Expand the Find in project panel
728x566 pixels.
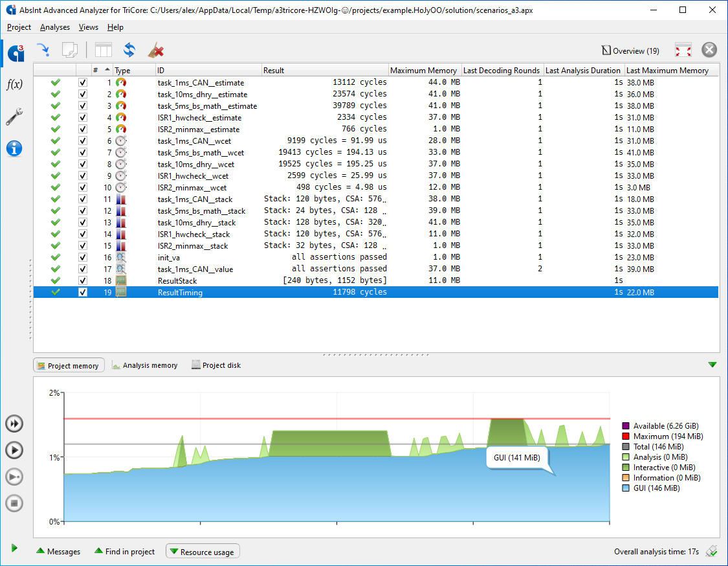pyautogui.click(x=124, y=551)
